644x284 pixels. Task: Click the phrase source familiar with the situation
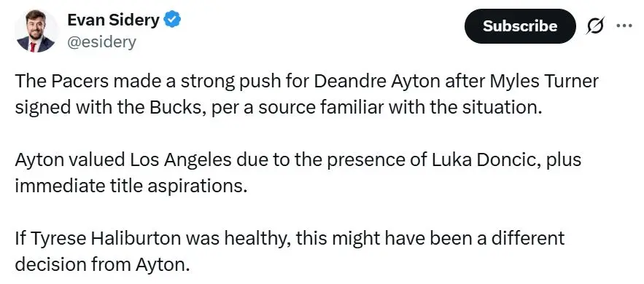[397, 108]
